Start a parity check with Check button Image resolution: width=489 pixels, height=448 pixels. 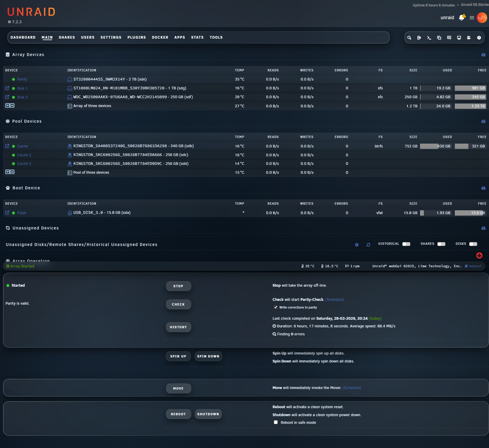pos(178,304)
